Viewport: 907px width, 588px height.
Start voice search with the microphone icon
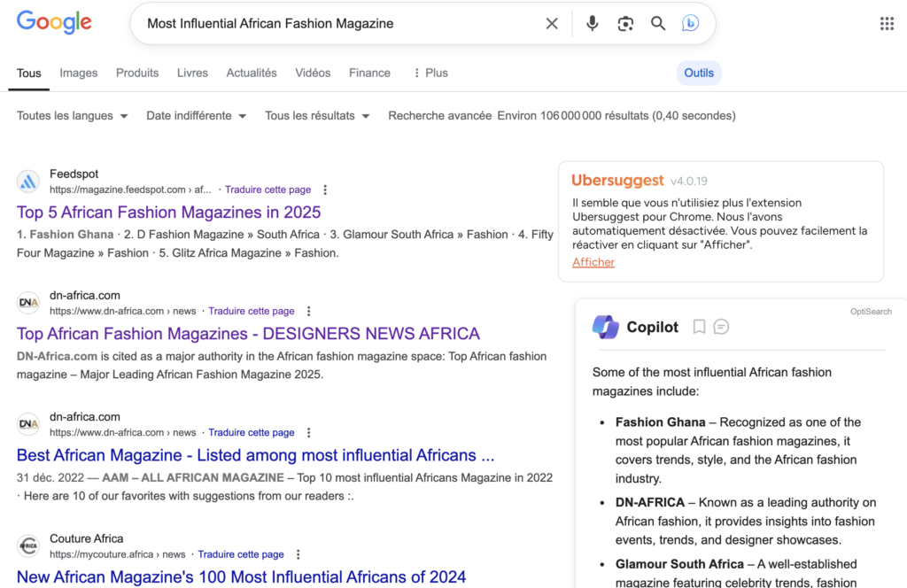pos(592,24)
